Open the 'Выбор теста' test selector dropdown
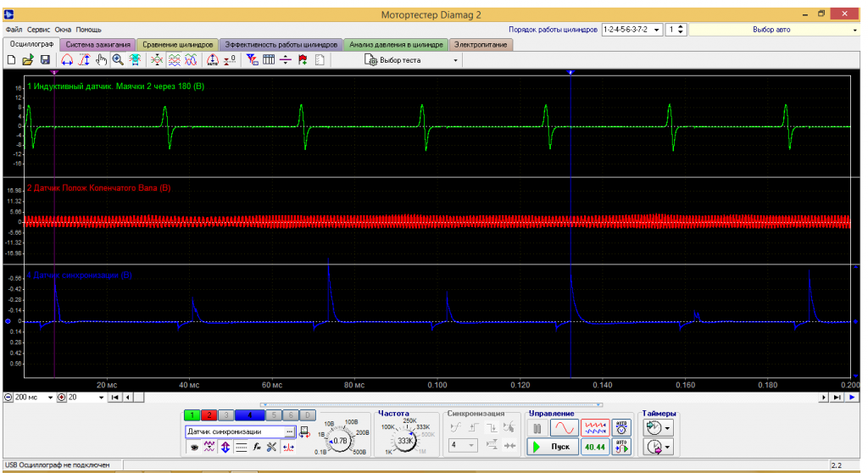 point(411,60)
